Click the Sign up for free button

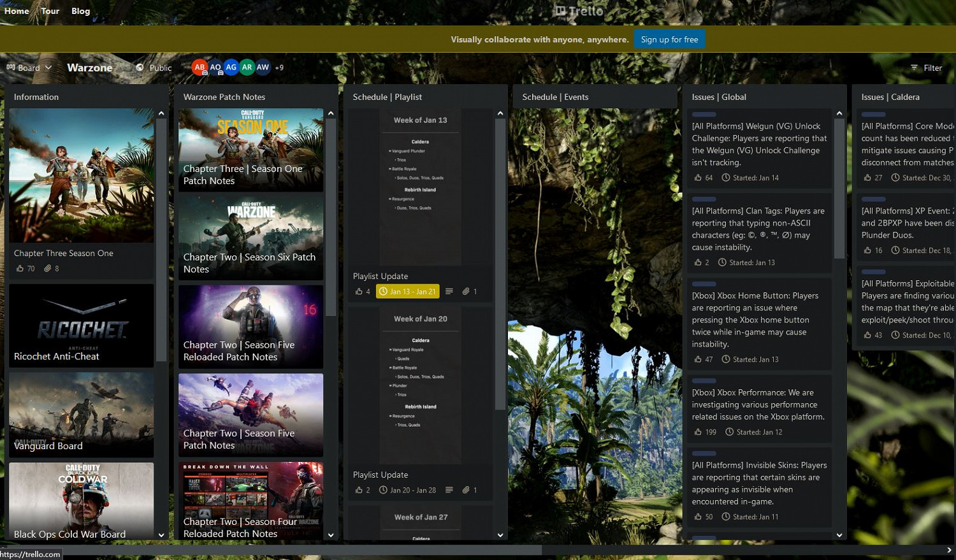point(669,39)
